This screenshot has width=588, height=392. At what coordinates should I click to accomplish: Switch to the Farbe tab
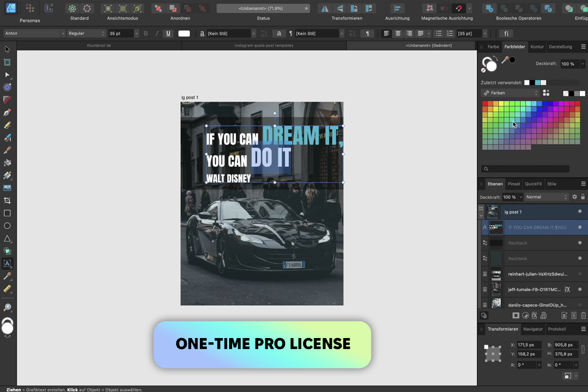tap(493, 47)
